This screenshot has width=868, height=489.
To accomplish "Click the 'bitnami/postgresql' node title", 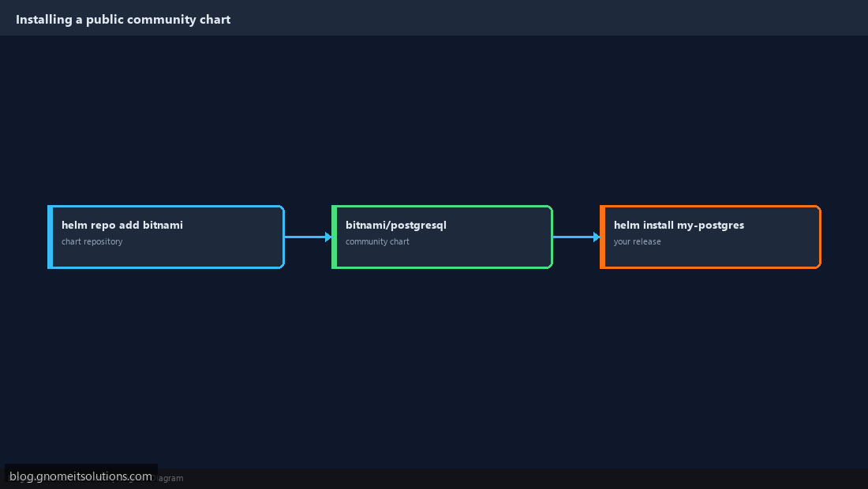I will pos(396,225).
